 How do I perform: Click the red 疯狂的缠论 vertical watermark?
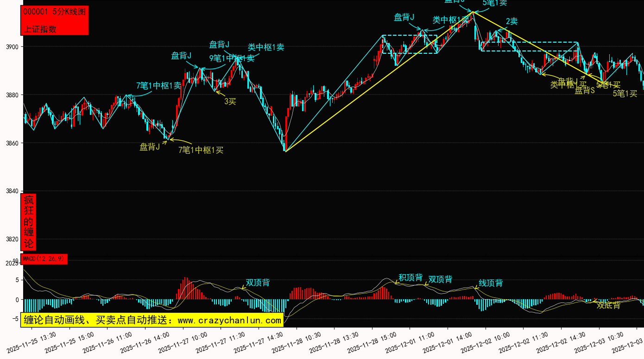pyautogui.click(x=29, y=222)
